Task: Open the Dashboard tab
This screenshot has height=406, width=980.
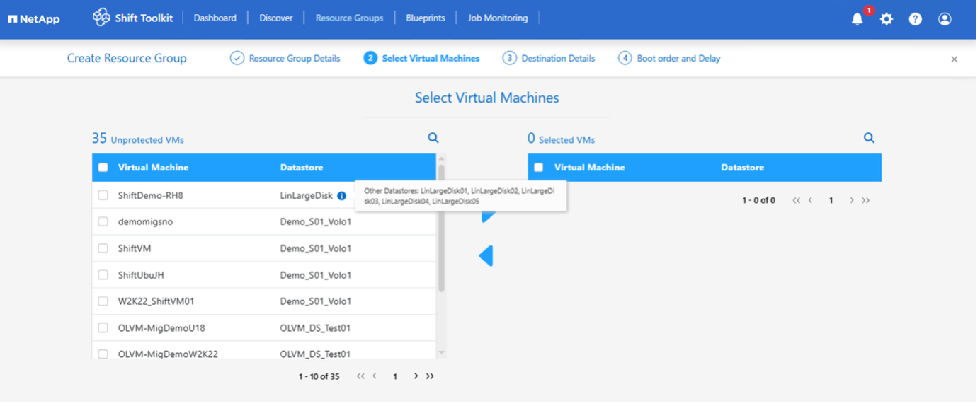Action: point(215,18)
